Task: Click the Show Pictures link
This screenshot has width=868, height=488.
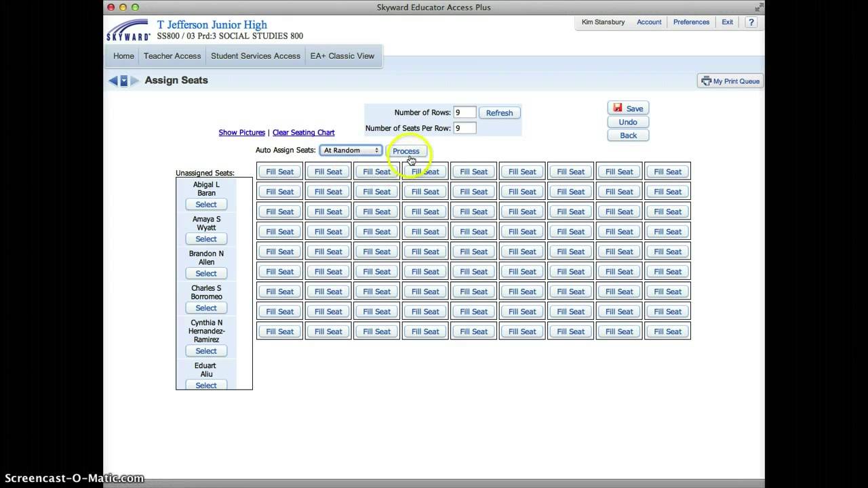Action: (241, 133)
